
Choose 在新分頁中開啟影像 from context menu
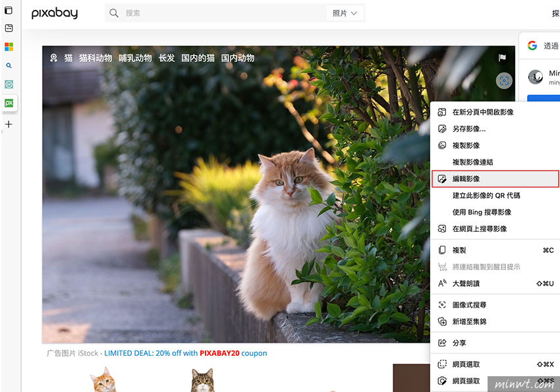pos(495,112)
